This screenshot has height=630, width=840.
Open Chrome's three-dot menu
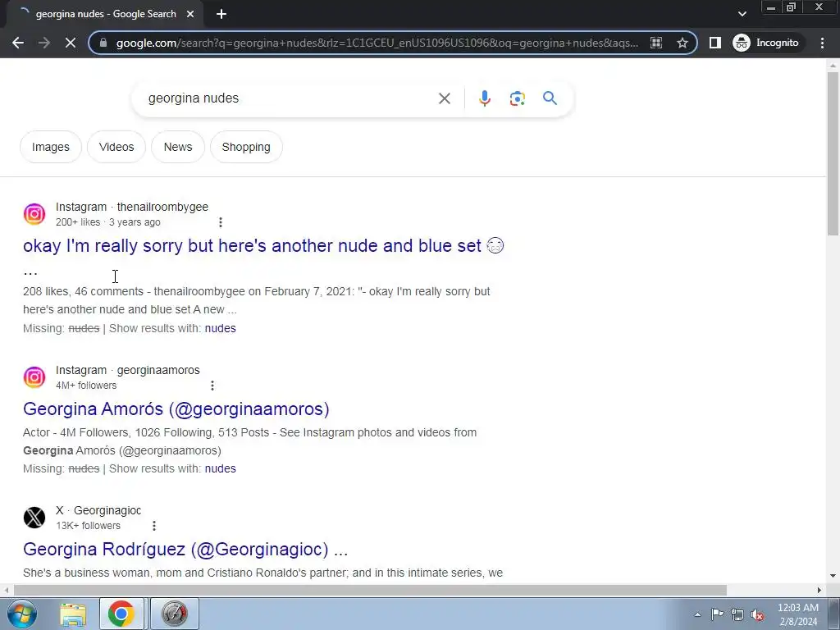(x=822, y=43)
